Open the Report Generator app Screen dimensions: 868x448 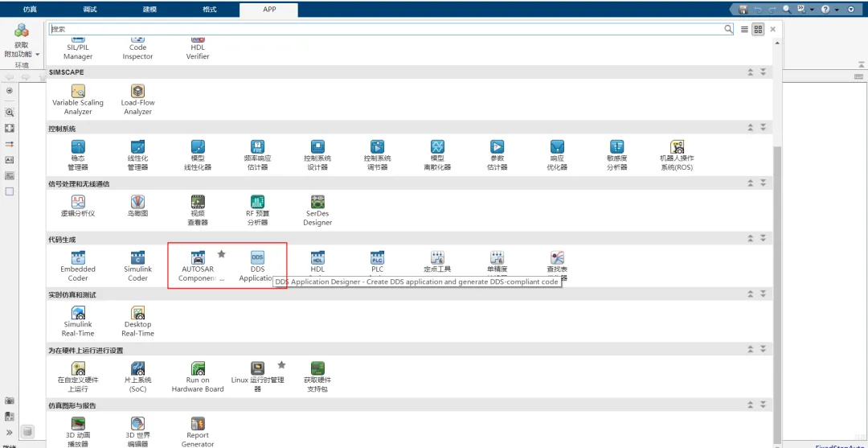tap(198, 431)
